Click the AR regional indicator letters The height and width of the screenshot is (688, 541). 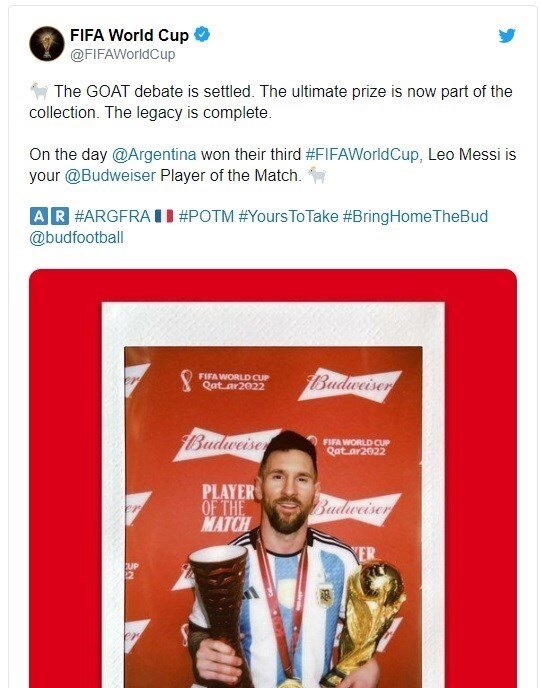tap(50, 216)
